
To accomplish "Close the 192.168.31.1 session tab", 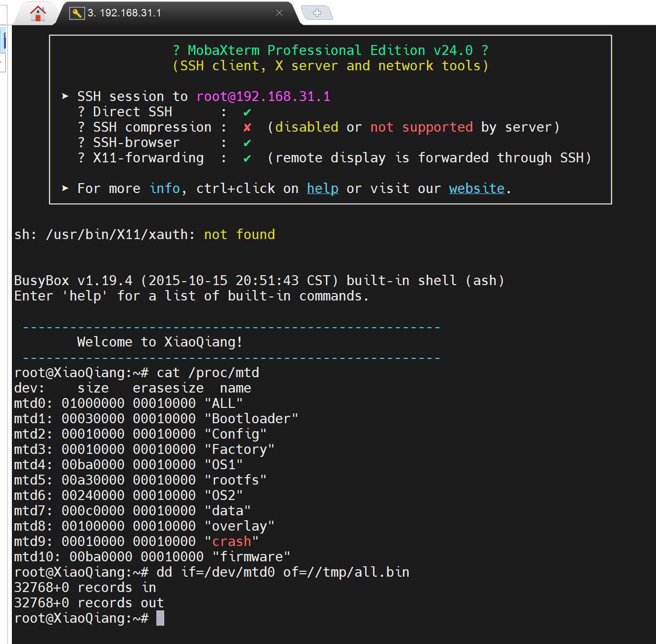I will [279, 13].
